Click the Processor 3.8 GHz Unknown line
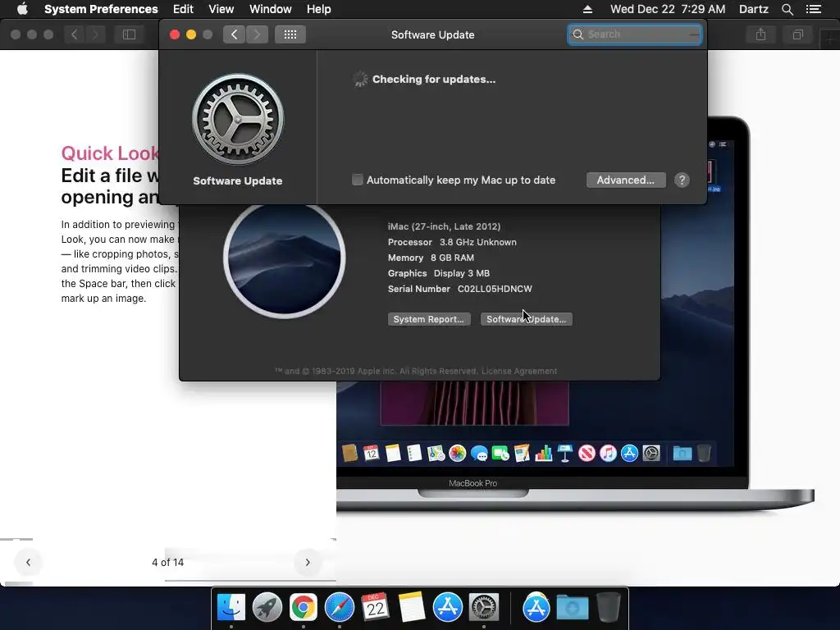This screenshot has height=630, width=840. point(452,242)
